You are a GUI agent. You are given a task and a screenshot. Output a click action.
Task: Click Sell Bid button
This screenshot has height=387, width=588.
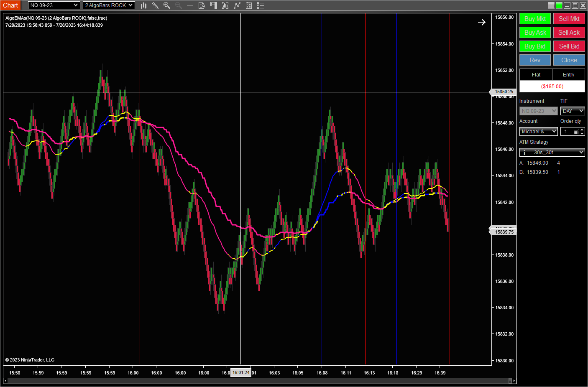tap(569, 46)
